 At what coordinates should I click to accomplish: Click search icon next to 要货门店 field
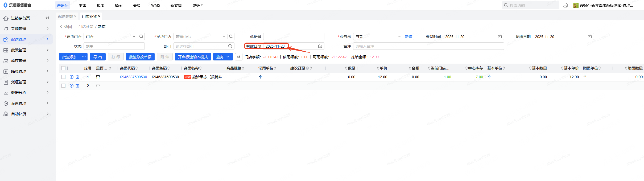pyautogui.click(x=141, y=36)
